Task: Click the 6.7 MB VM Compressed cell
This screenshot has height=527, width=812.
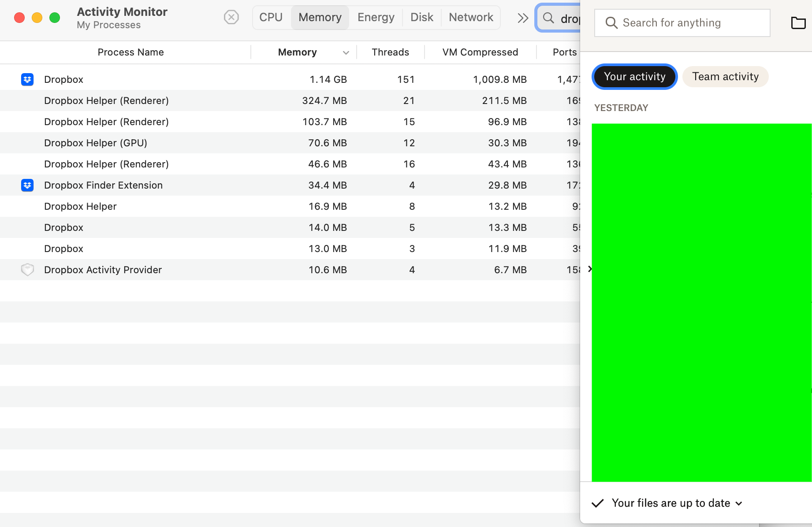Action: point(510,270)
